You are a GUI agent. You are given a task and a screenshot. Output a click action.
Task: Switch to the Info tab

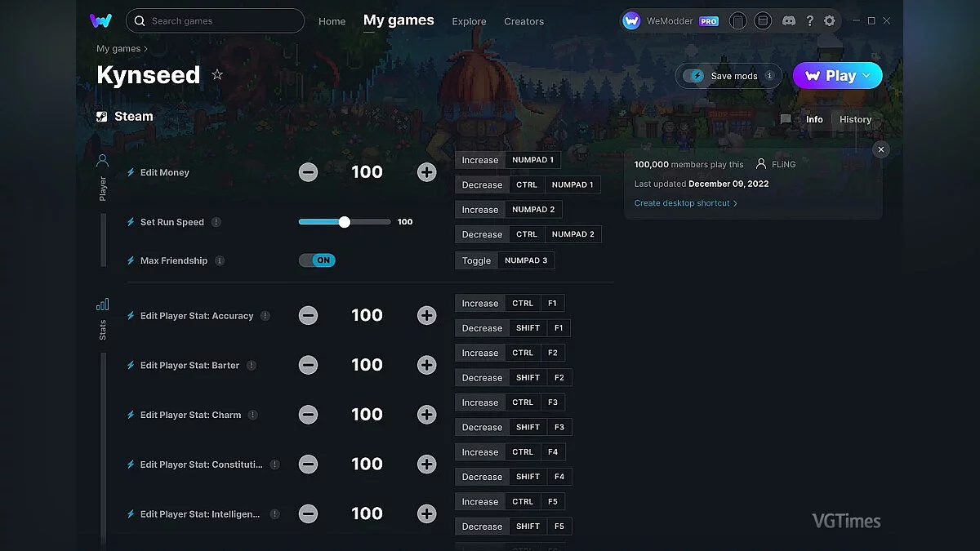click(814, 119)
